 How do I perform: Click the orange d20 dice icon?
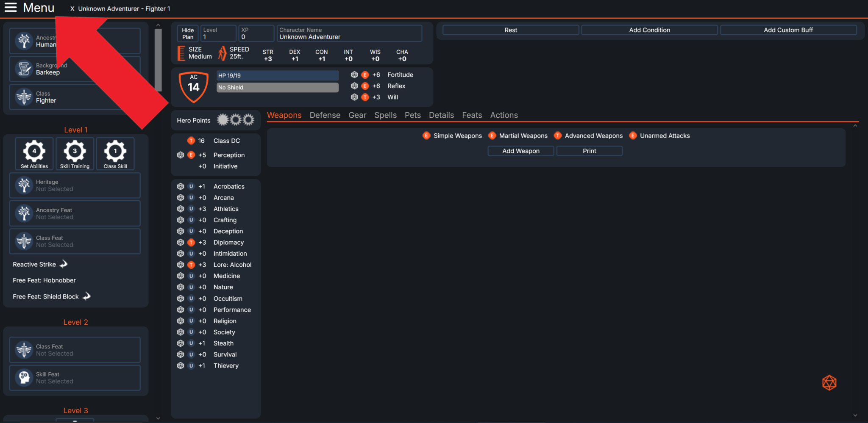pos(829,383)
